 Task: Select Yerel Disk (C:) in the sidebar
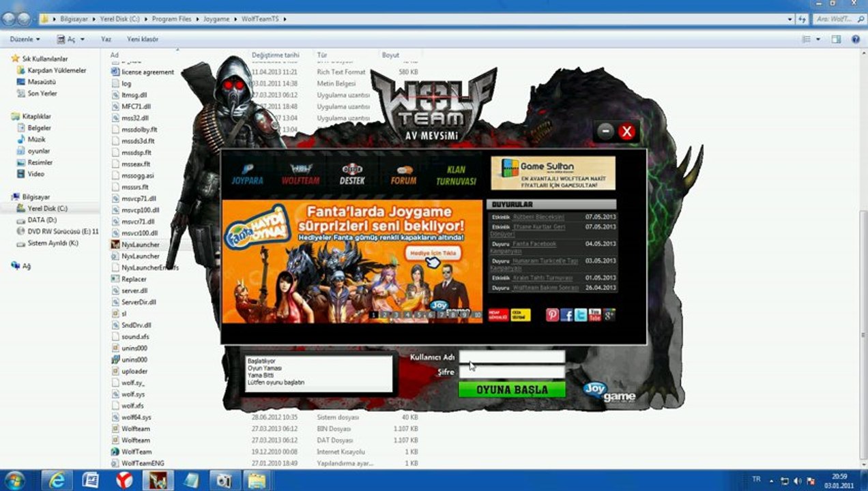[47, 209]
